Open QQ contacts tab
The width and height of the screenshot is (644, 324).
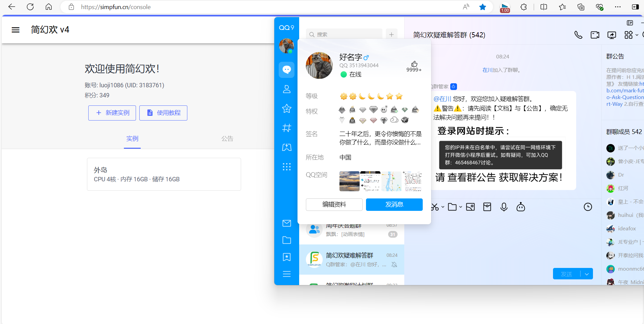click(286, 89)
